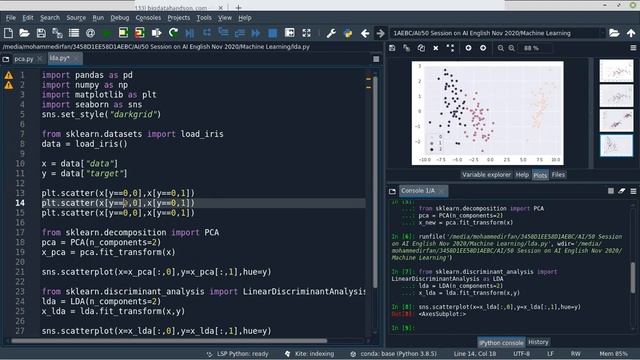640x360 pixels.
Task: Browse the editor tabs list
Action: point(6,59)
